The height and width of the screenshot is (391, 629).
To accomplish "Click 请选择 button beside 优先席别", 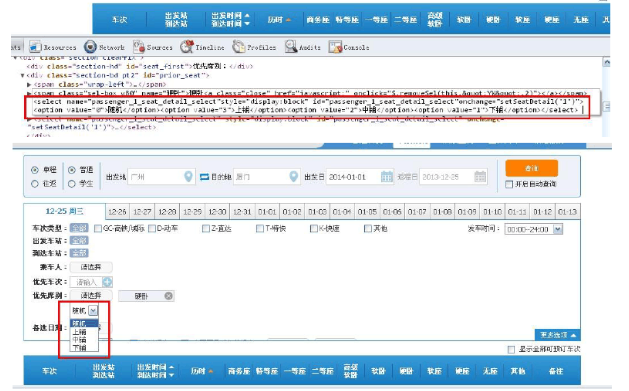I will (91, 296).
